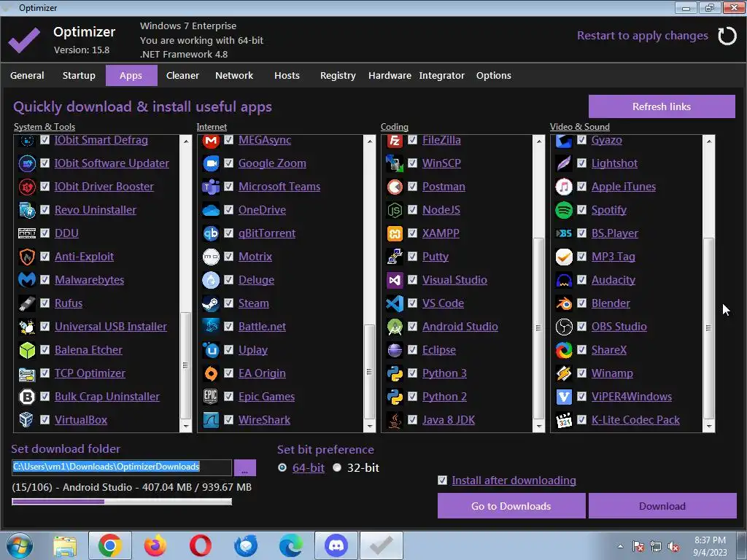This screenshot has height=560, width=747.
Task: Click the Go to Downloads button
Action: click(x=511, y=506)
